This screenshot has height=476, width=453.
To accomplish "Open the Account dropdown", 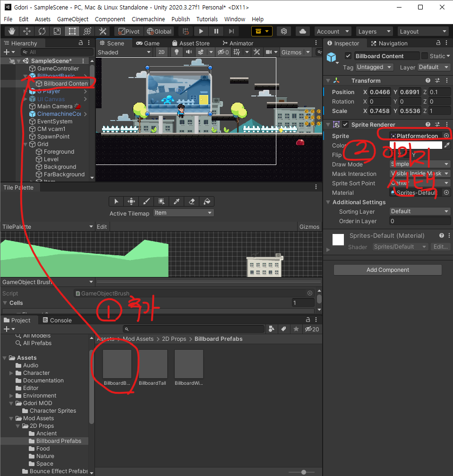I will [333, 31].
